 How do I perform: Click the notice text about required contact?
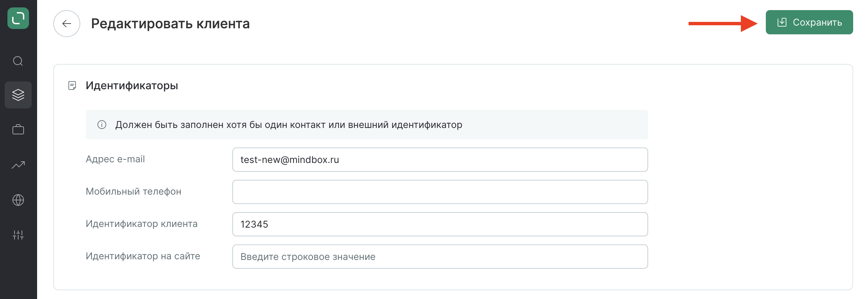pos(289,125)
